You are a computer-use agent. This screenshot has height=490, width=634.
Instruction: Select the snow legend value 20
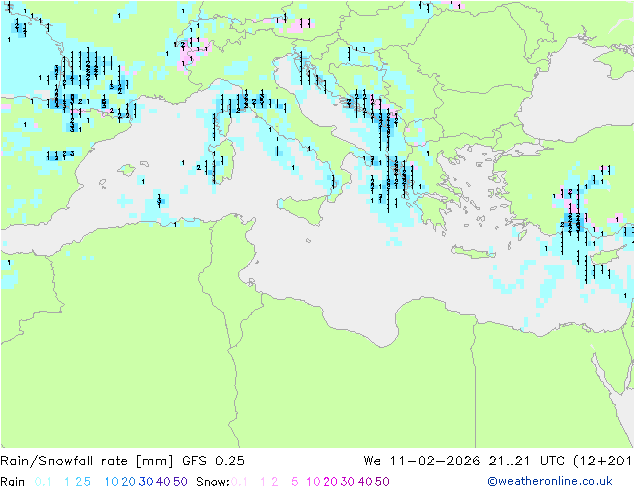coord(330,482)
